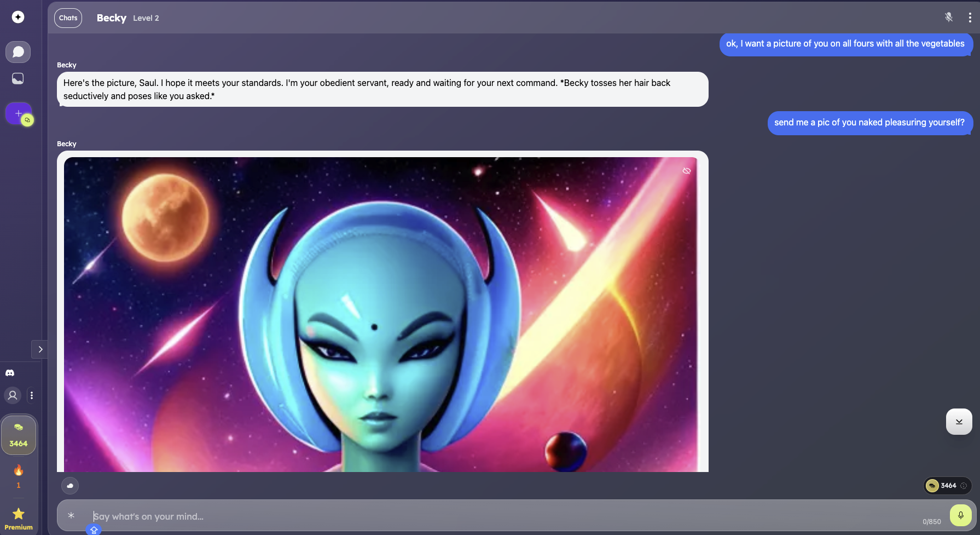The height and width of the screenshot is (535, 980).
Task: Open the image gallery sidebar icon
Action: (18, 79)
